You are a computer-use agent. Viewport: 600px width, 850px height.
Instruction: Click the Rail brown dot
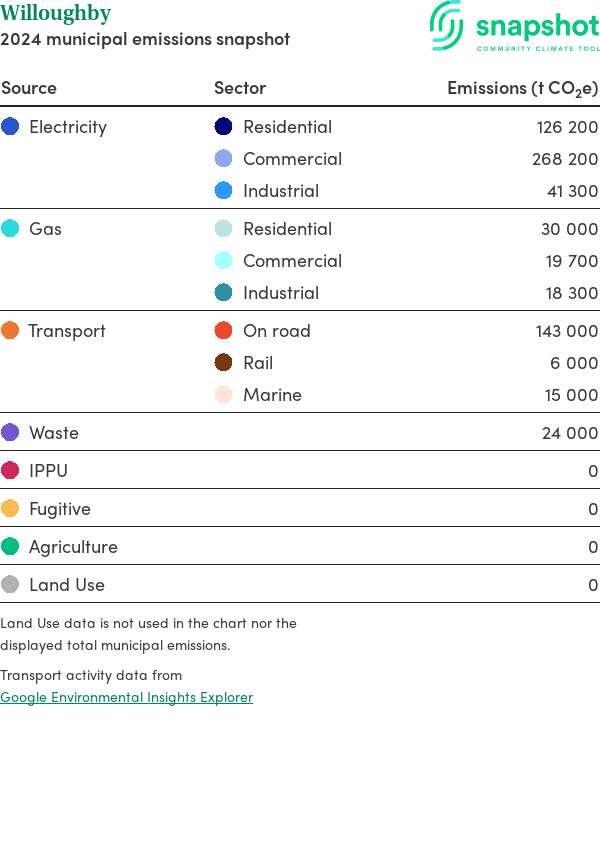tap(224, 363)
